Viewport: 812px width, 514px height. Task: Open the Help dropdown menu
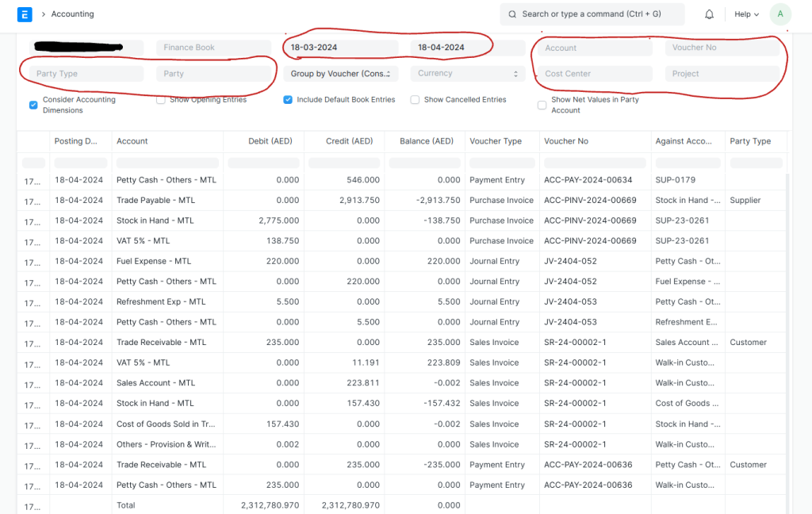tap(745, 14)
